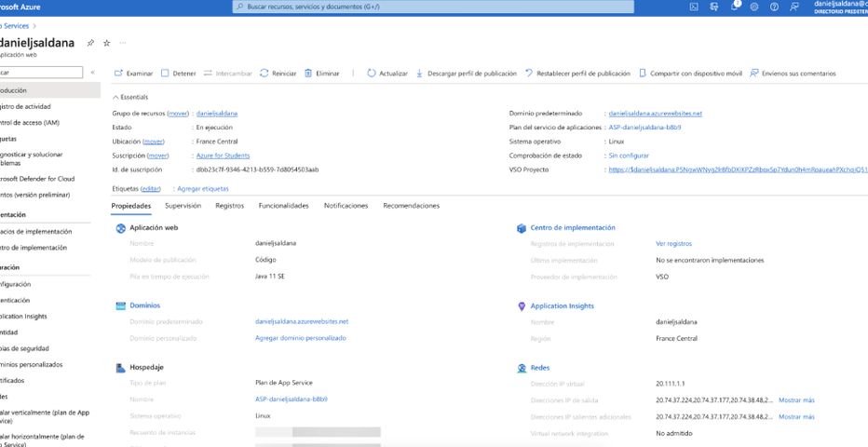
Task: Click Agregar dominio personalizado link
Action: pyautogui.click(x=301, y=338)
